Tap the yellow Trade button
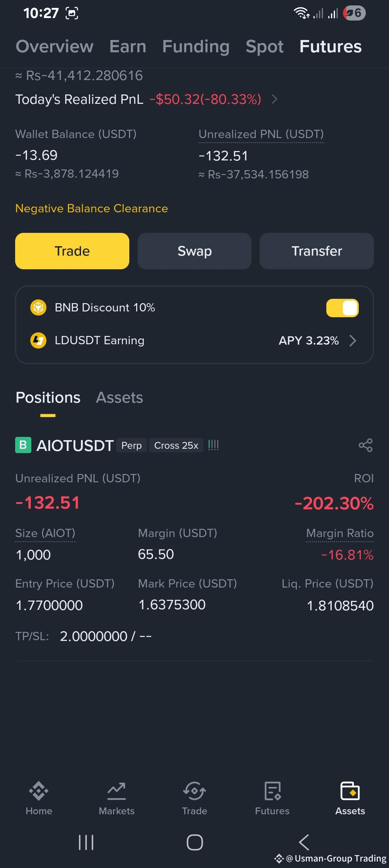Viewport: 389px width, 868px height. 72,251
